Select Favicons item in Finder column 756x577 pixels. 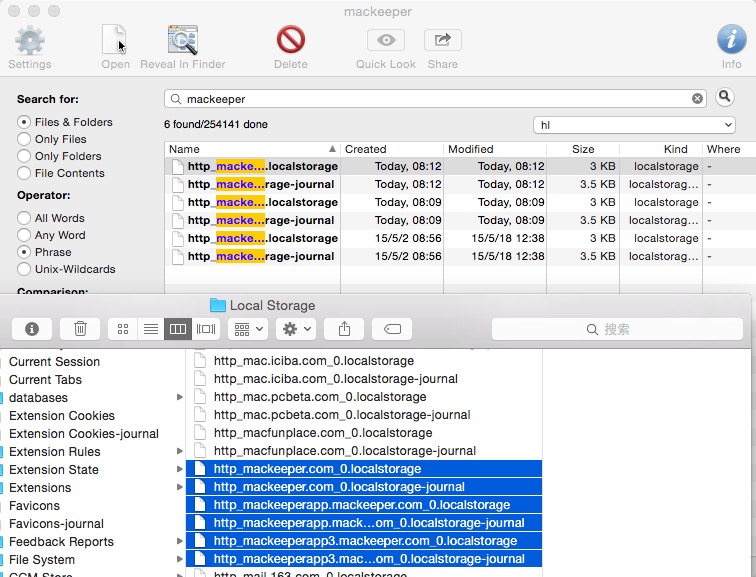click(x=34, y=506)
